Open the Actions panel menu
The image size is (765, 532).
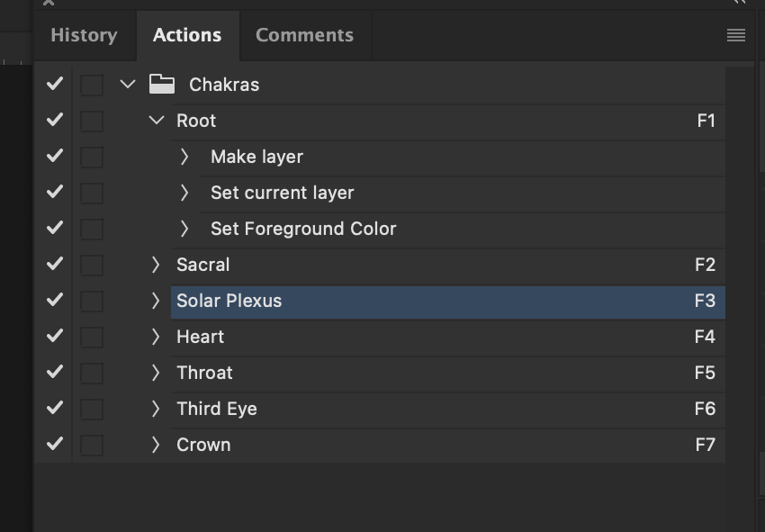point(735,35)
